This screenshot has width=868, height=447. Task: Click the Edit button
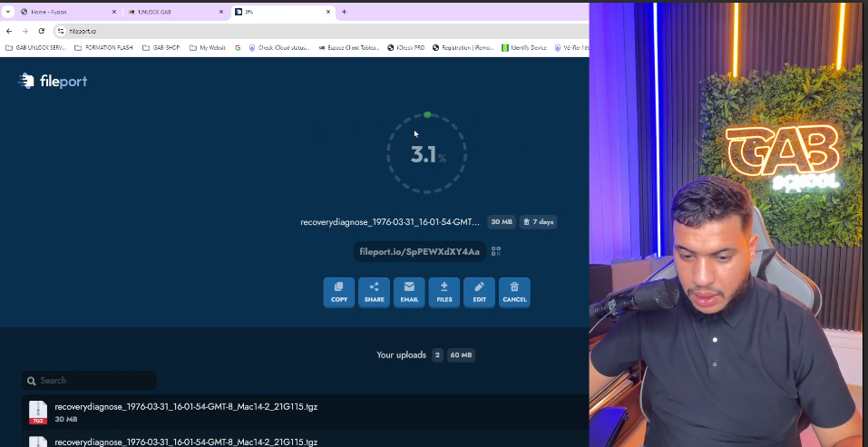click(x=480, y=292)
